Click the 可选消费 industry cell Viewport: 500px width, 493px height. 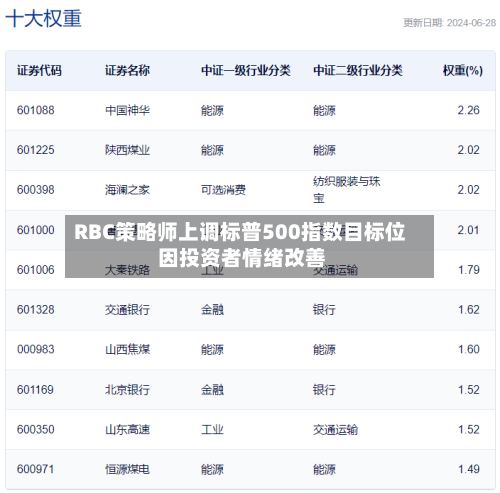click(223, 190)
